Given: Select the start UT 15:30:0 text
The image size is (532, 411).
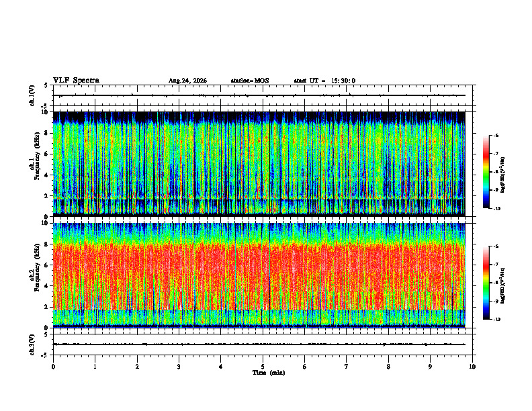Looking at the screenshot, I should click(324, 81).
